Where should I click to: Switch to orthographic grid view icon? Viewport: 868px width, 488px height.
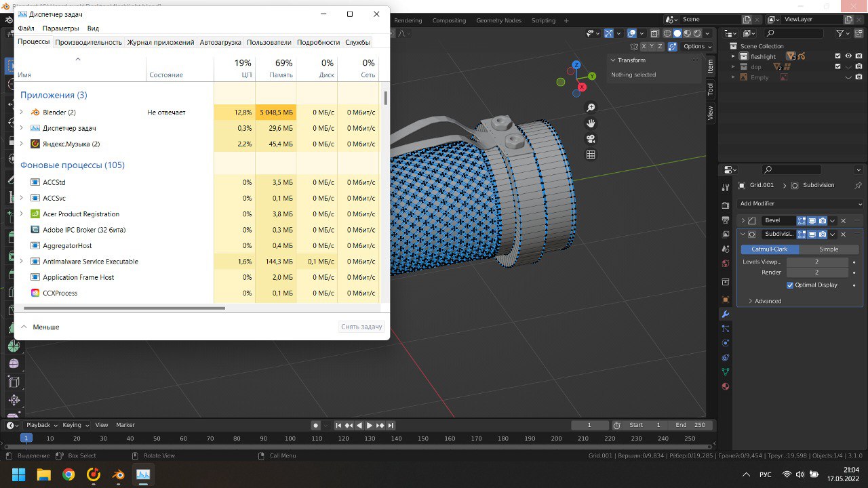pyautogui.click(x=591, y=155)
